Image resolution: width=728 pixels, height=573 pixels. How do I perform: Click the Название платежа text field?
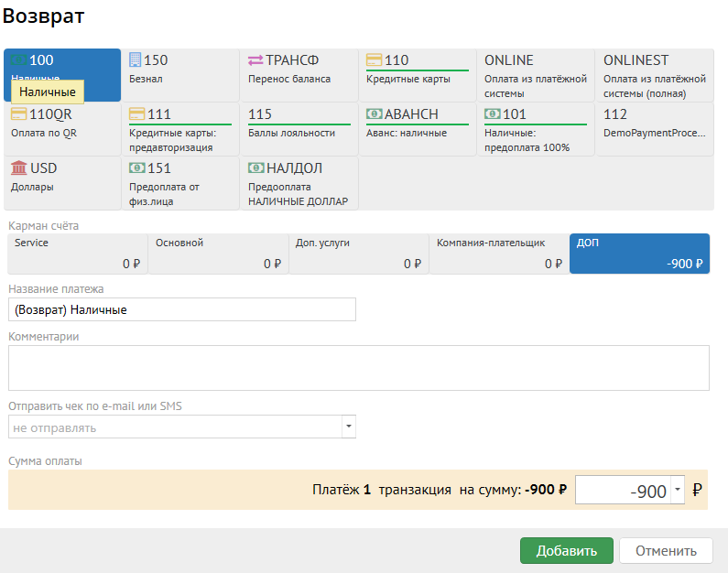pyautogui.click(x=182, y=310)
